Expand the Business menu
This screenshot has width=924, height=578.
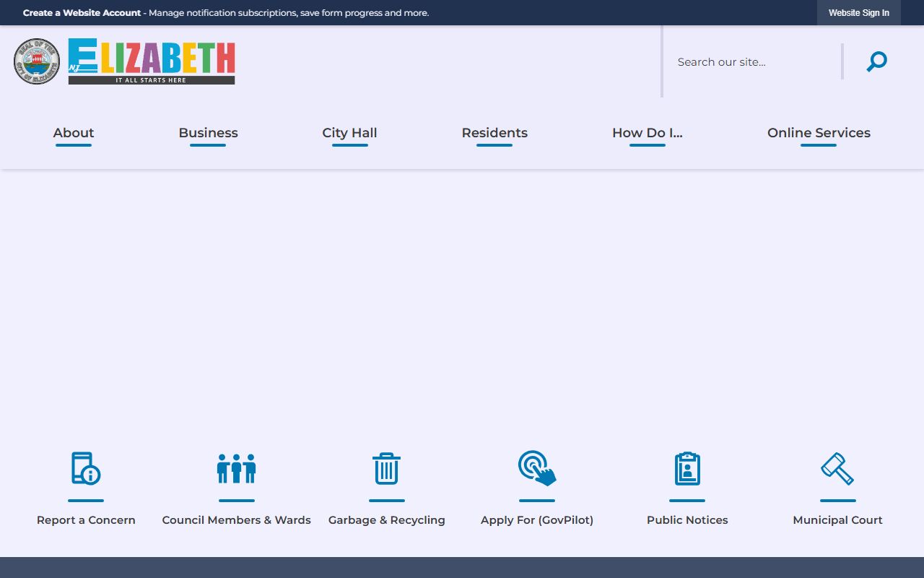tap(208, 133)
